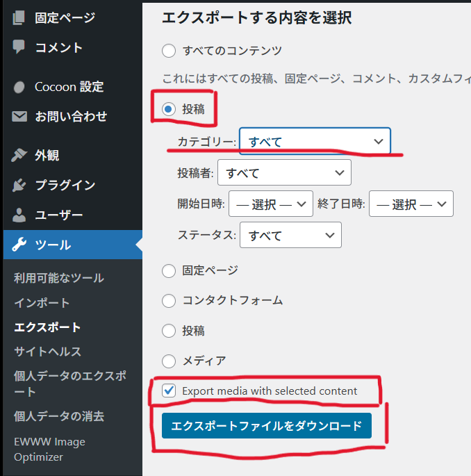Viewport: 471px width, 476px height.
Task: Open the 投稿者 dropdown list
Action: click(x=284, y=172)
